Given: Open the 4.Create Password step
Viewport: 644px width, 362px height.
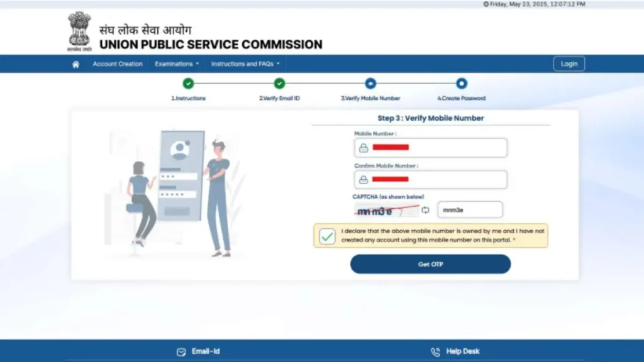Looking at the screenshot, I should coord(462,83).
